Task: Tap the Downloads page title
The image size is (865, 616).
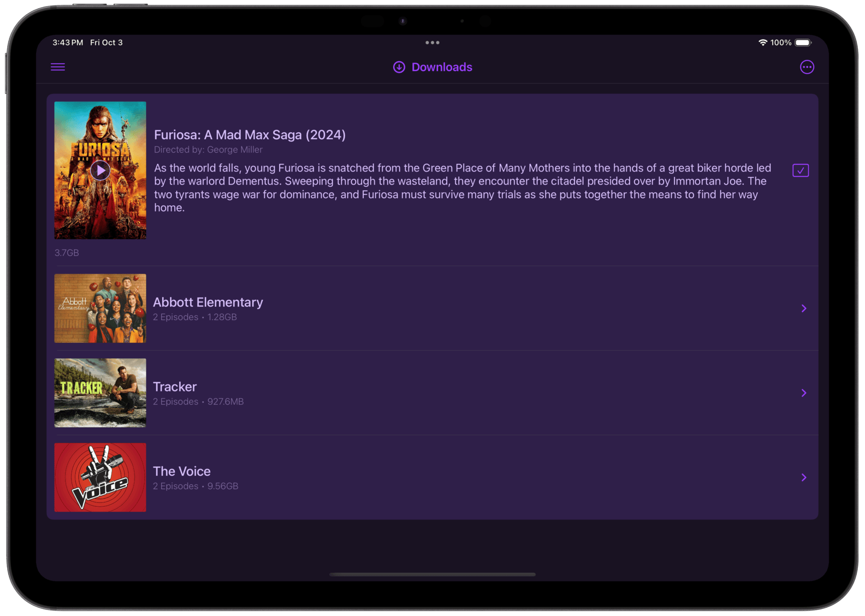Action: click(441, 67)
